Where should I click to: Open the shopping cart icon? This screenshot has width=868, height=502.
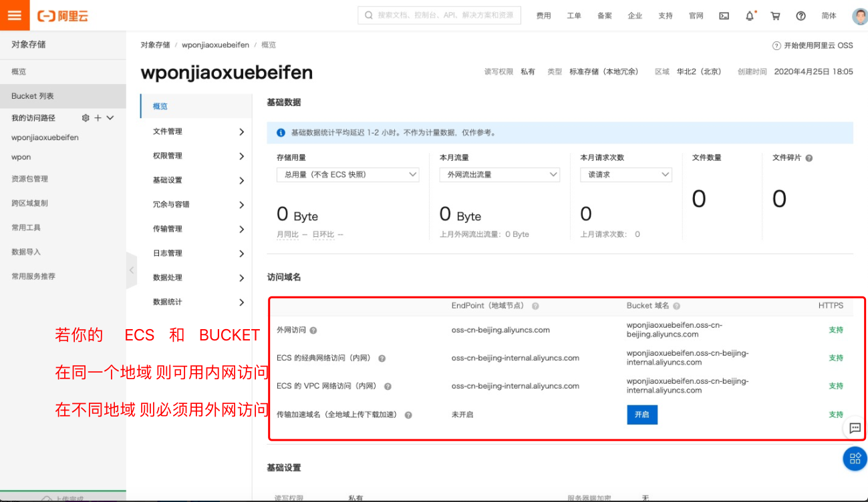pos(775,16)
